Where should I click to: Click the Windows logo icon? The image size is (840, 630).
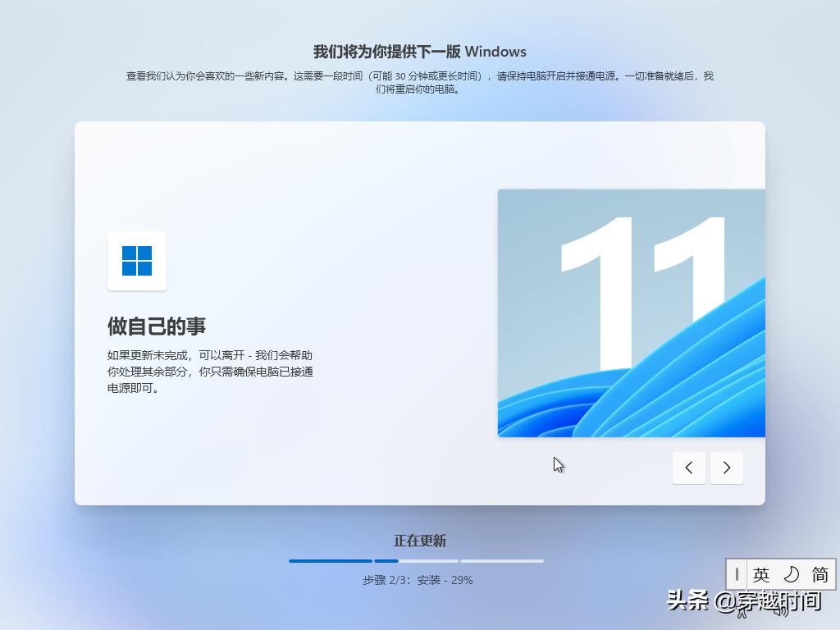(x=136, y=261)
